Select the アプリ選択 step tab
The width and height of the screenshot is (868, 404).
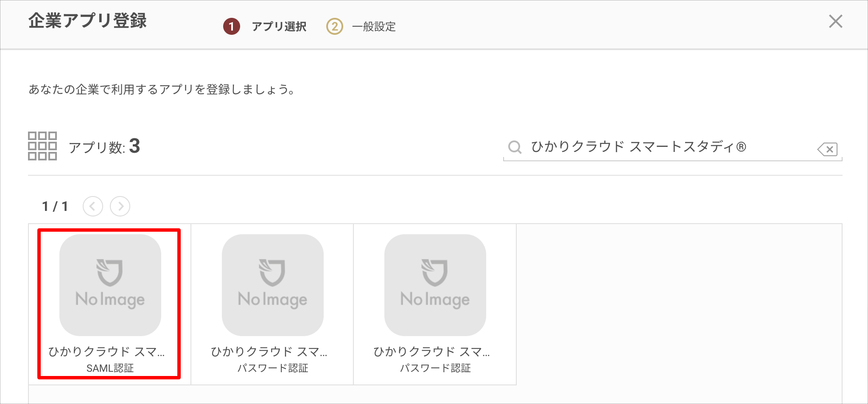[x=279, y=26]
